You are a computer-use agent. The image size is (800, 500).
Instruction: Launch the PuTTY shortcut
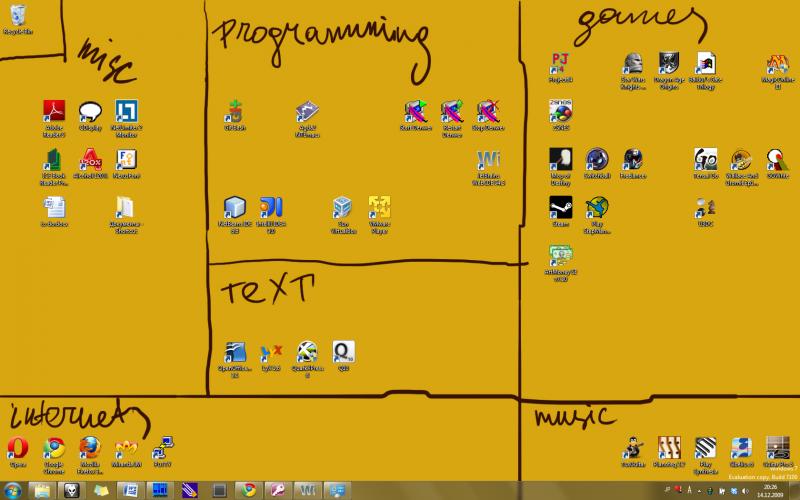coord(163,448)
